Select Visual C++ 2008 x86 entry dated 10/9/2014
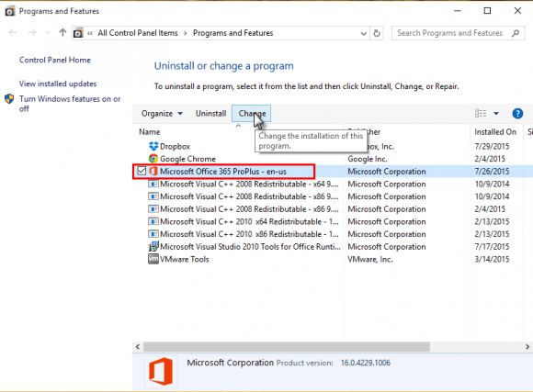This screenshot has width=533, height=392. pyautogui.click(x=250, y=196)
